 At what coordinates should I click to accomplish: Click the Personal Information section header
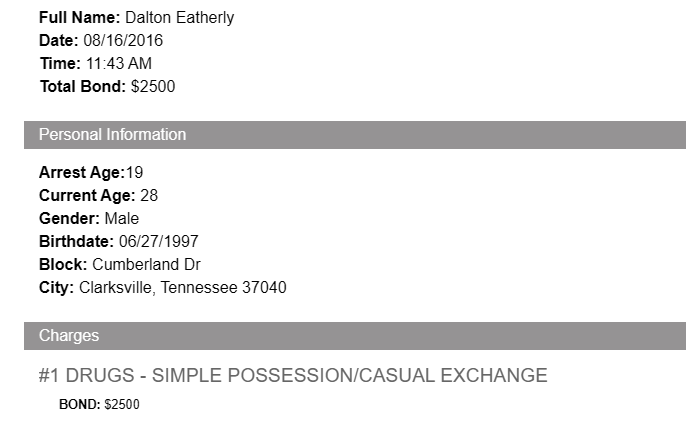click(112, 135)
